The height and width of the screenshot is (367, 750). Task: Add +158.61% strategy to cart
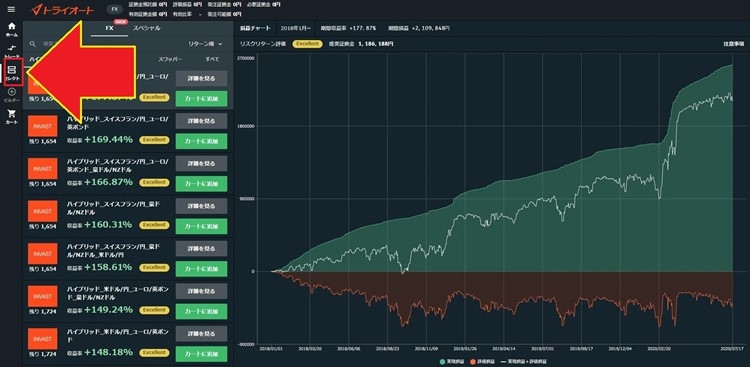[201, 269]
